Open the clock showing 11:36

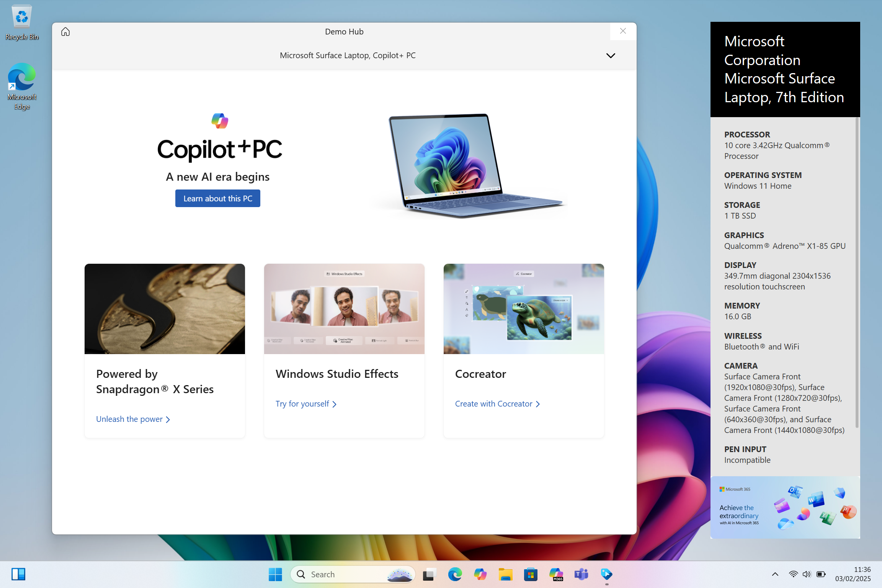853,574
